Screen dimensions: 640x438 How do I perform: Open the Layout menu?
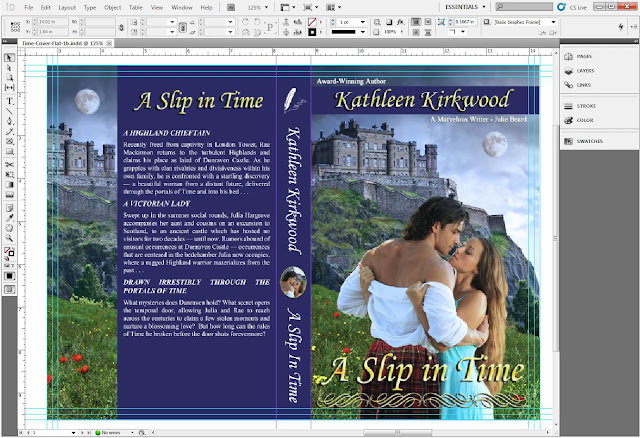(x=67, y=7)
